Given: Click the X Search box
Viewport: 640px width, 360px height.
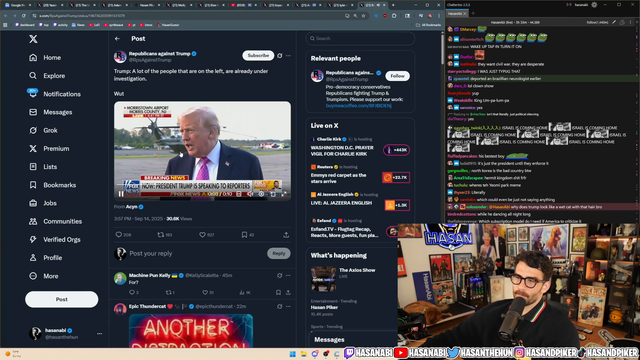Looking at the screenshot, I should tap(360, 38).
